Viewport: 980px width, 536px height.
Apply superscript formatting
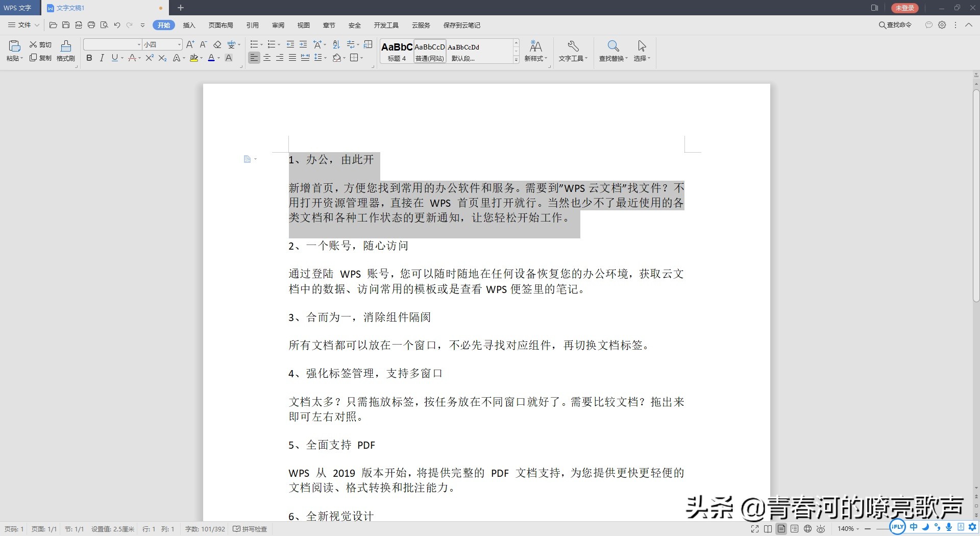tap(149, 58)
